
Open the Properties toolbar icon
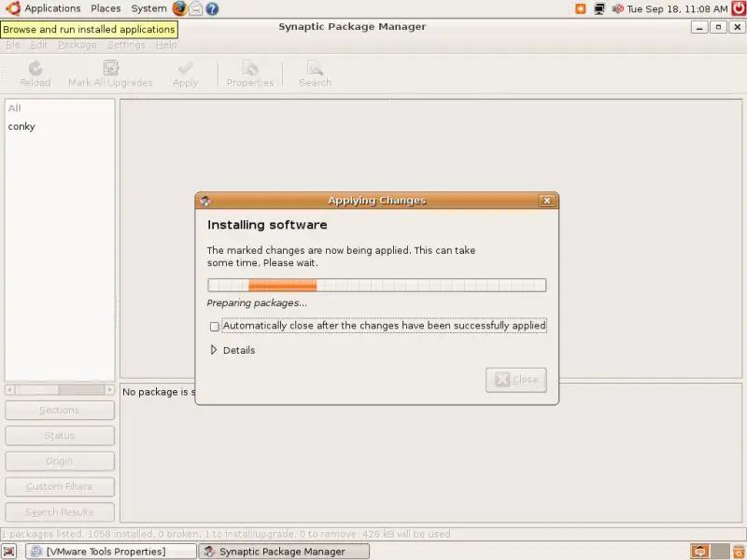click(x=250, y=68)
